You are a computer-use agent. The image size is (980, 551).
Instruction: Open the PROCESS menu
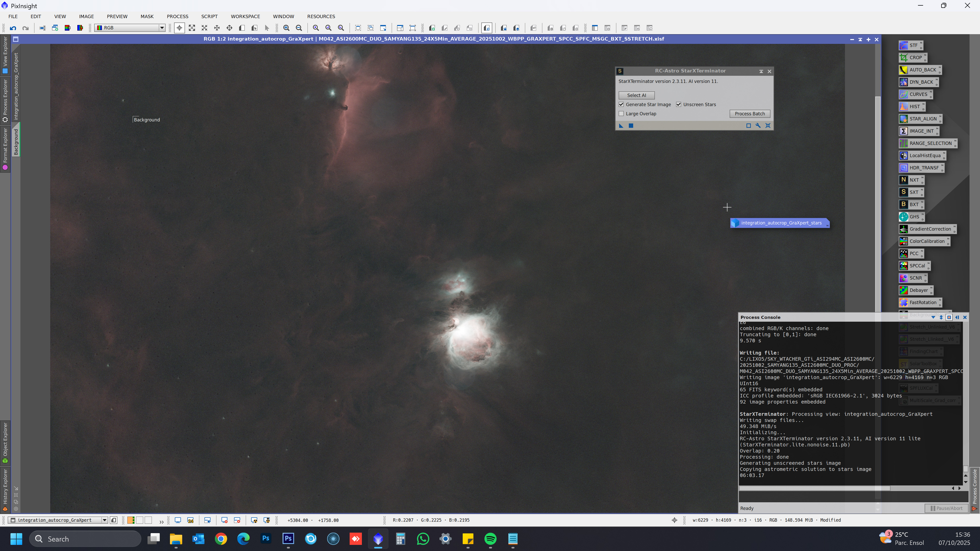(177, 16)
